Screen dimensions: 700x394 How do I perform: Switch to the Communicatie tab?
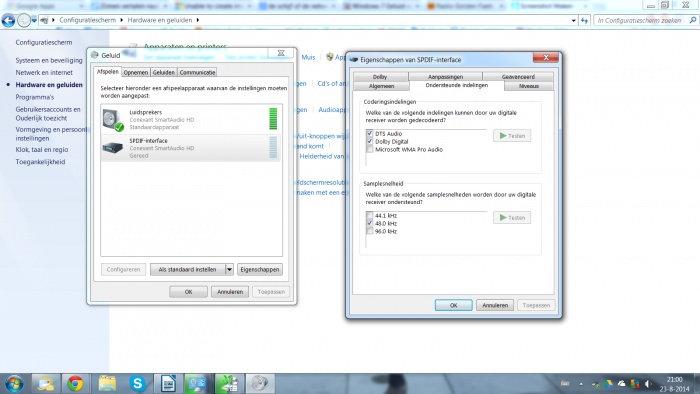[197, 72]
